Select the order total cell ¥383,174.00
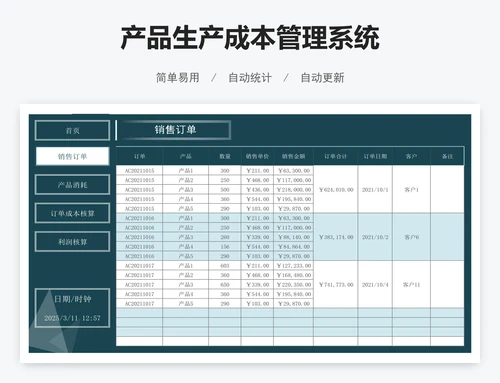Image resolution: width=500 pixels, height=383 pixels. coord(336,237)
